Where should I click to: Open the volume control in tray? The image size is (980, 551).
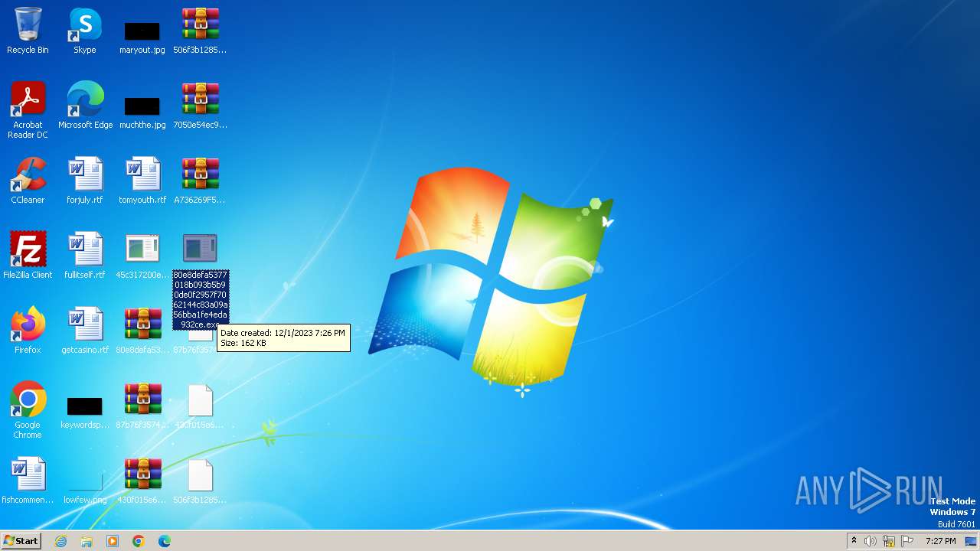click(x=871, y=541)
